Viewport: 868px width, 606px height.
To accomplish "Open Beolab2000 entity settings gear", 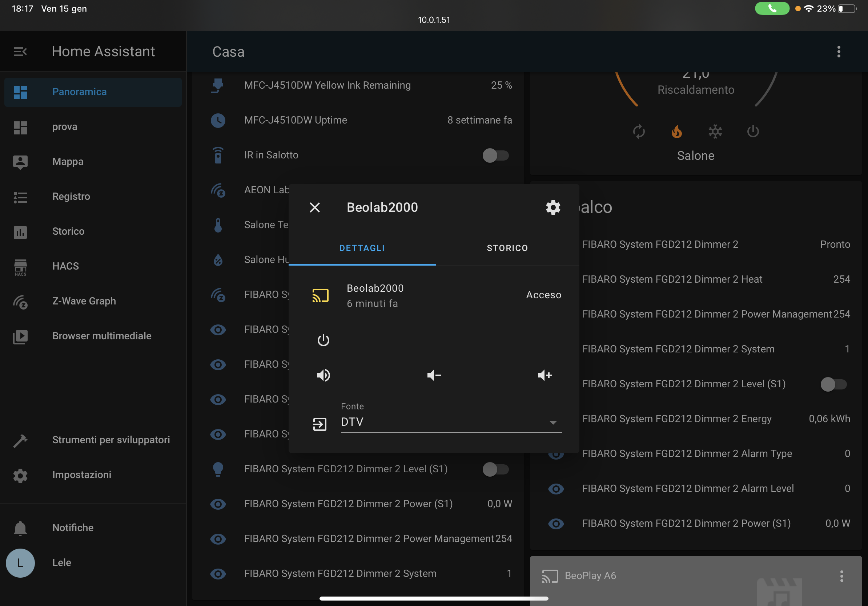I will point(553,207).
